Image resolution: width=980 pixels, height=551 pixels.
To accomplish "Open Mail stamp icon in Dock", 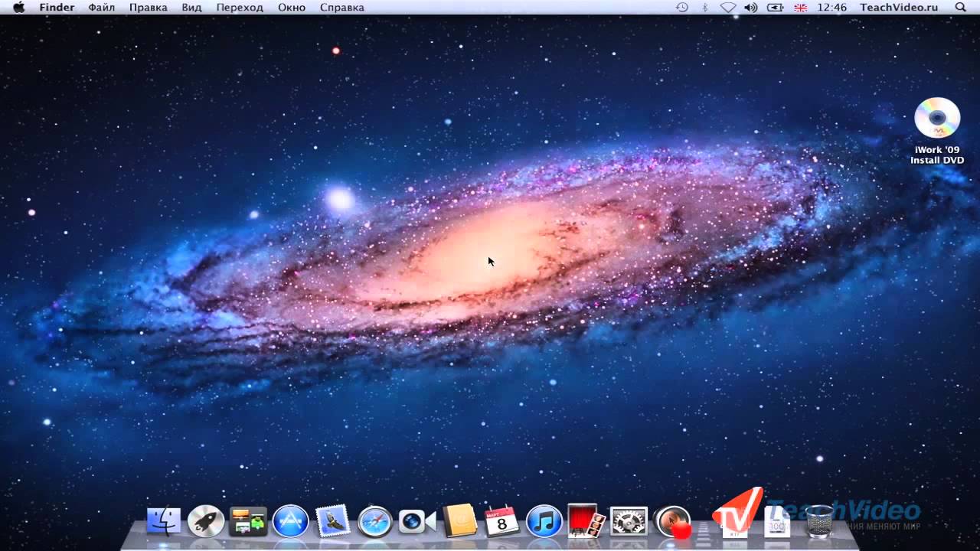I will (332, 521).
